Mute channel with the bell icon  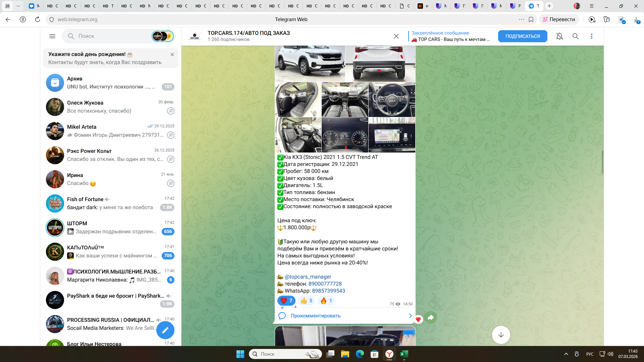pos(559,36)
